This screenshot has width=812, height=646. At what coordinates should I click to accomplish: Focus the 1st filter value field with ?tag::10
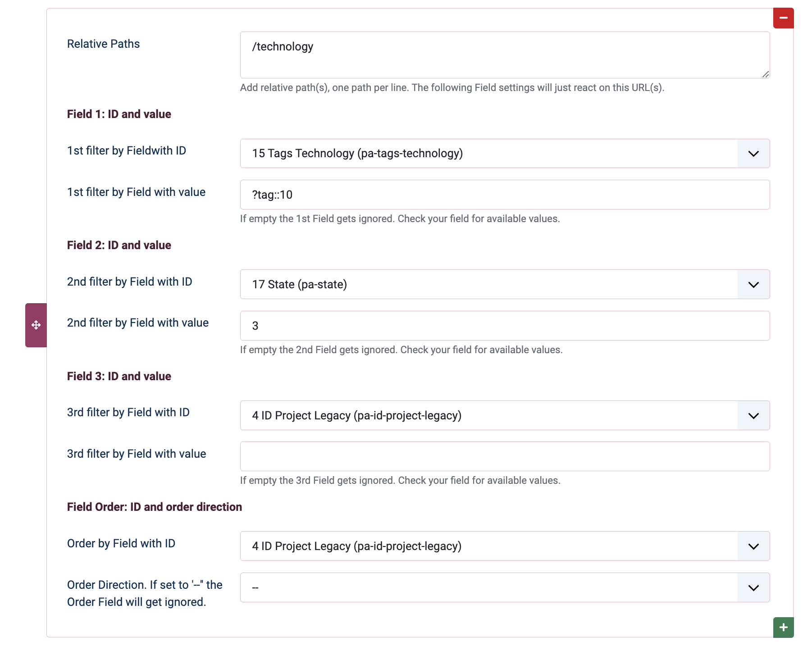click(505, 195)
